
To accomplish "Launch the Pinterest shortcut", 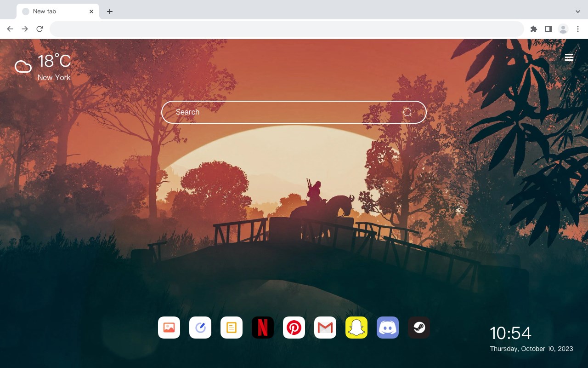I will (x=294, y=328).
